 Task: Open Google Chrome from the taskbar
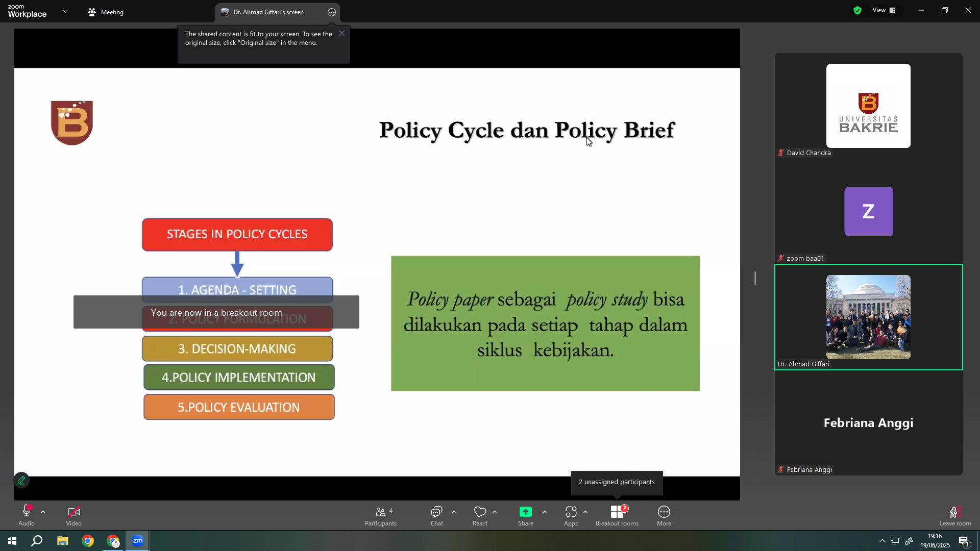click(x=88, y=541)
